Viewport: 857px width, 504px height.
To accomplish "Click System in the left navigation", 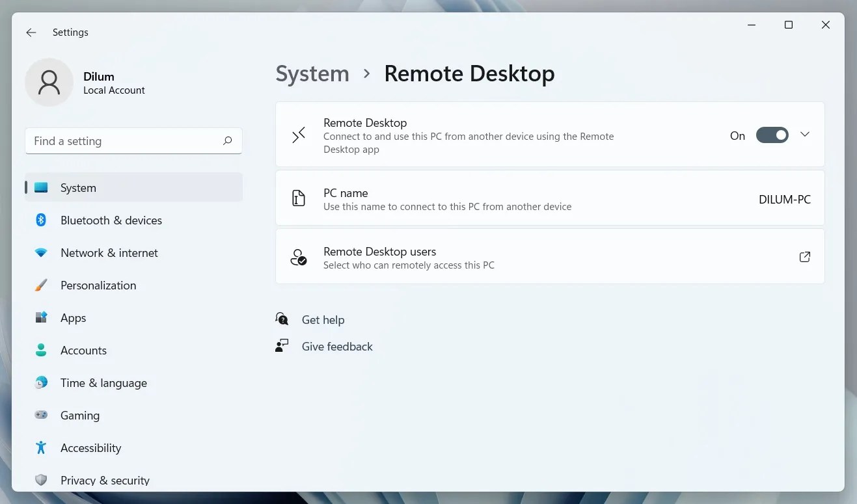I will tap(78, 187).
